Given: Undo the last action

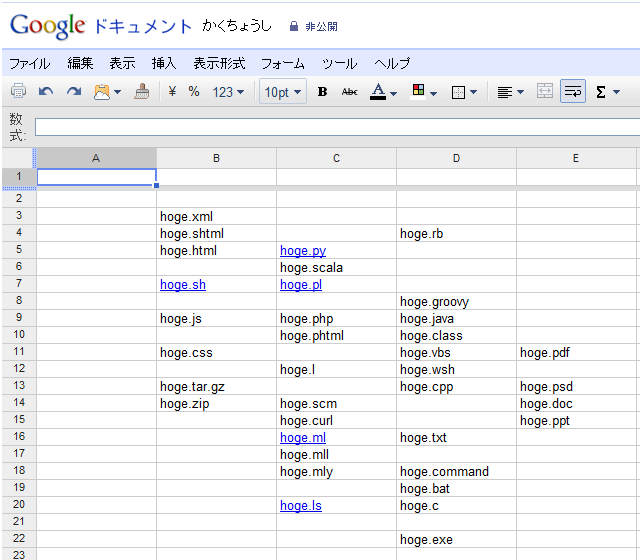Looking at the screenshot, I should (x=46, y=91).
